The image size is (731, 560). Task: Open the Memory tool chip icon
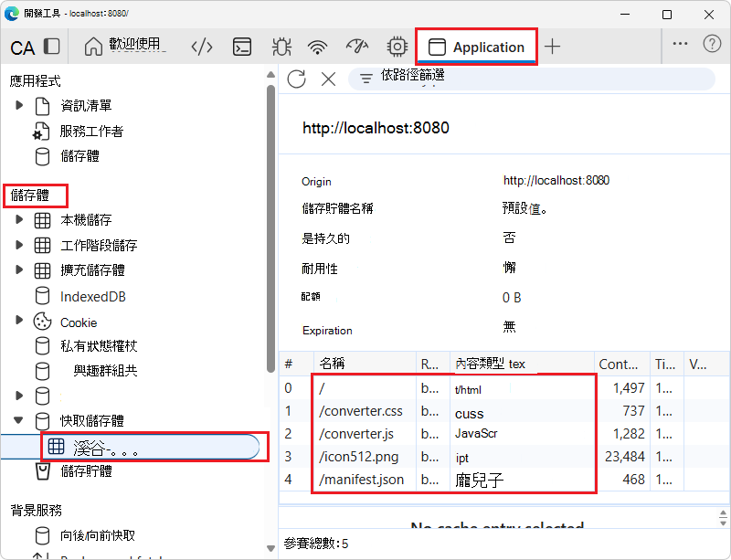[x=396, y=46]
